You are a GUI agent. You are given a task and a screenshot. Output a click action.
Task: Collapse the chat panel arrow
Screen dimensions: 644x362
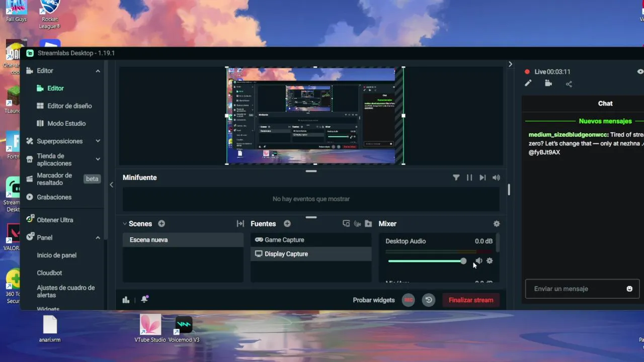pyautogui.click(x=510, y=64)
